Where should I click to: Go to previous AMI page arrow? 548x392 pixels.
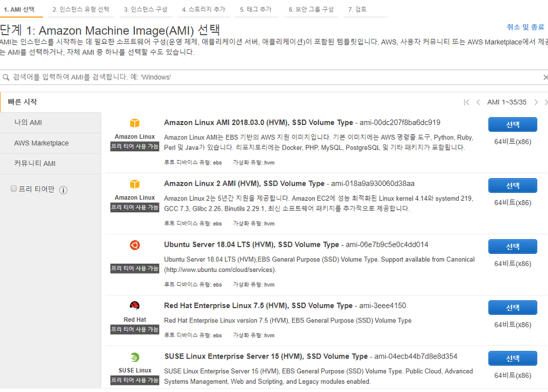tap(478, 102)
